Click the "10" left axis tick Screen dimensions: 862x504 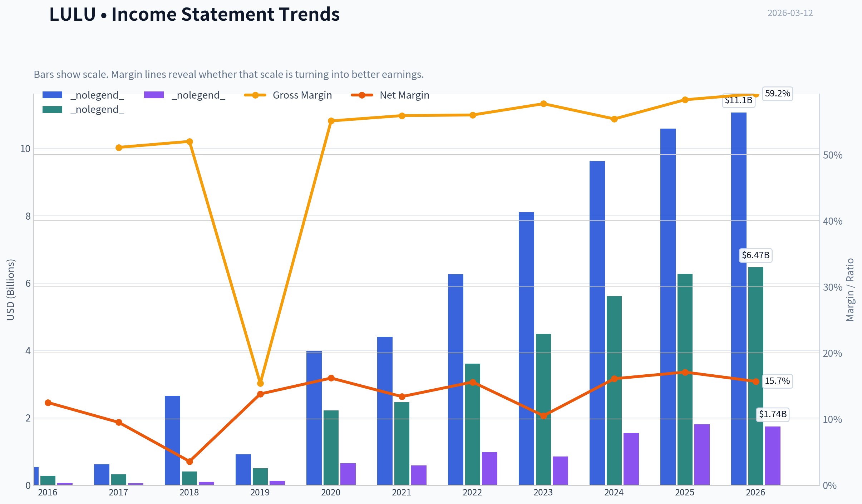(x=25, y=149)
